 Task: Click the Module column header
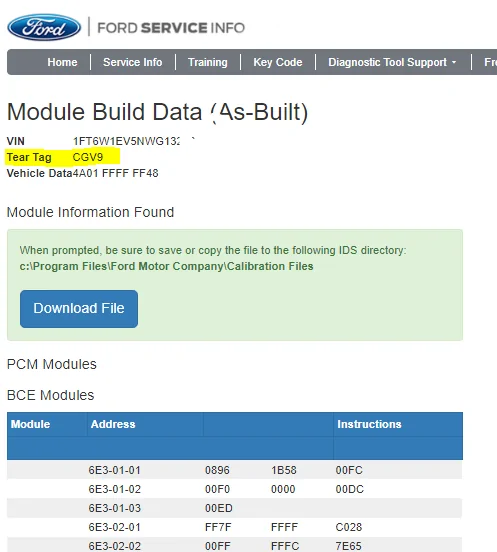(30, 424)
